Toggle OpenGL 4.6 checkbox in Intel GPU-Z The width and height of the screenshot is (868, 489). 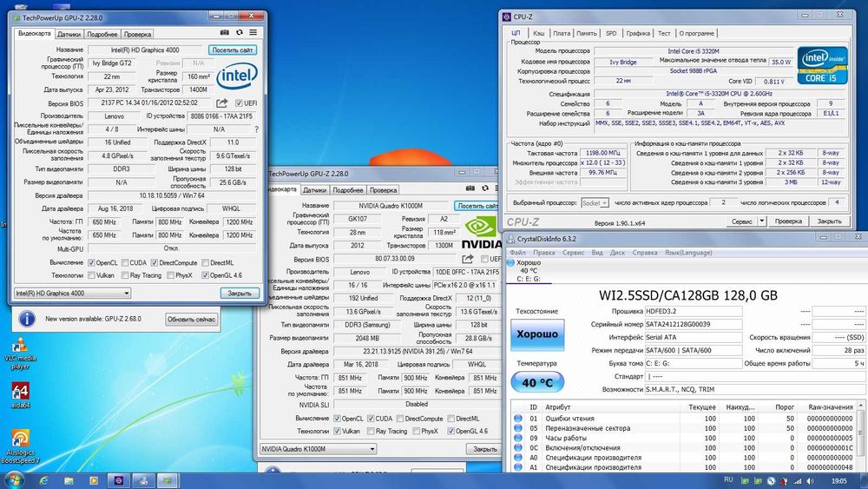point(206,275)
